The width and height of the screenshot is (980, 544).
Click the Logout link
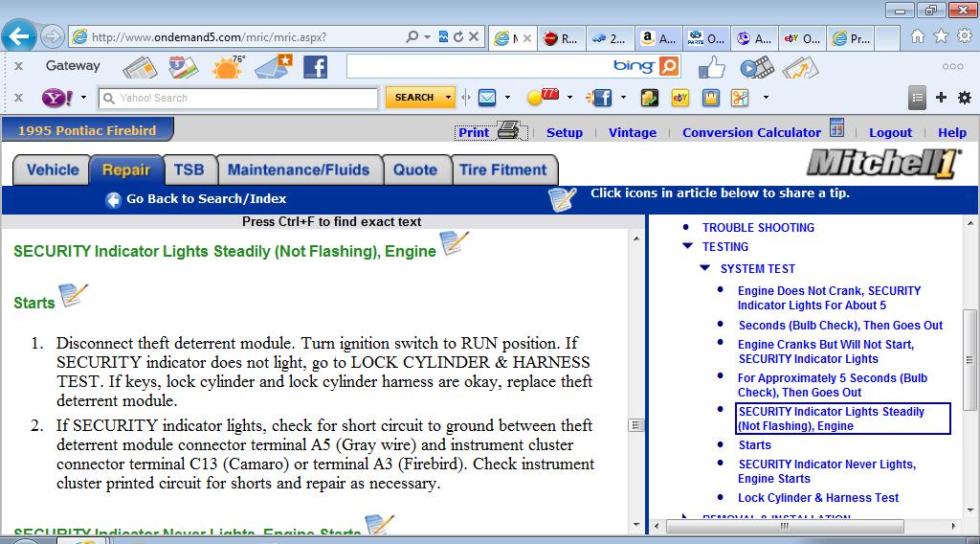890,132
